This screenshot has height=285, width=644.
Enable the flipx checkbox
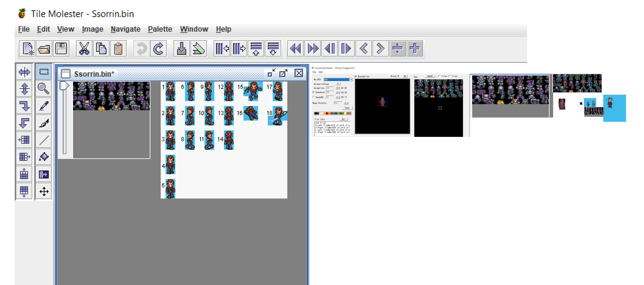pyautogui.click(x=439, y=76)
